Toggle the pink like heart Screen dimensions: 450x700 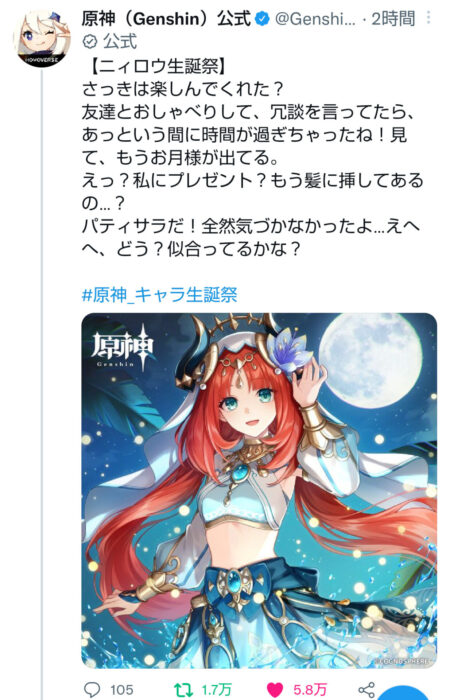276,689
